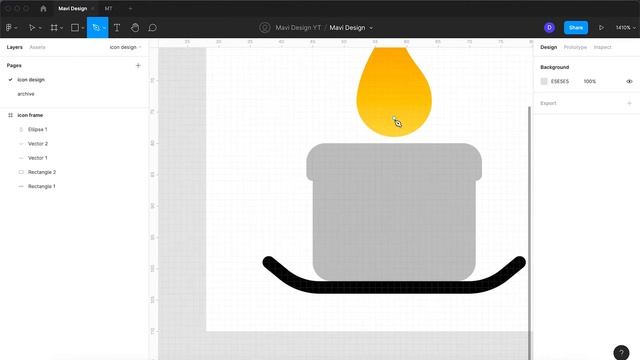Select the Pen tool
The image size is (640, 360).
pos(96,28)
